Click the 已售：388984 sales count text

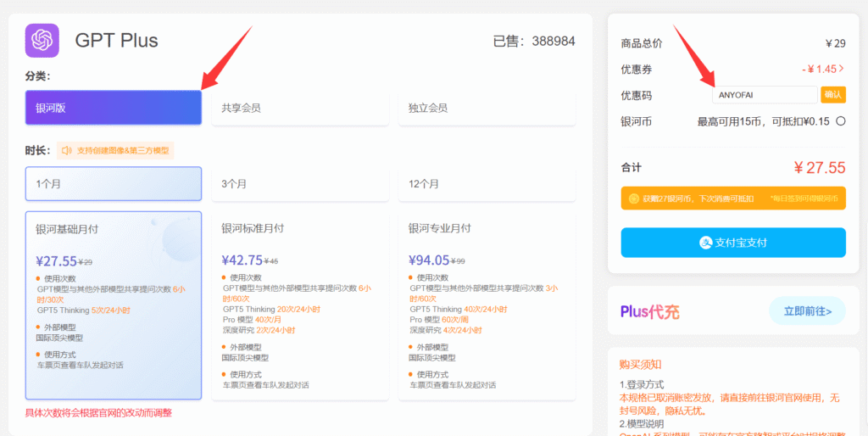coord(534,41)
